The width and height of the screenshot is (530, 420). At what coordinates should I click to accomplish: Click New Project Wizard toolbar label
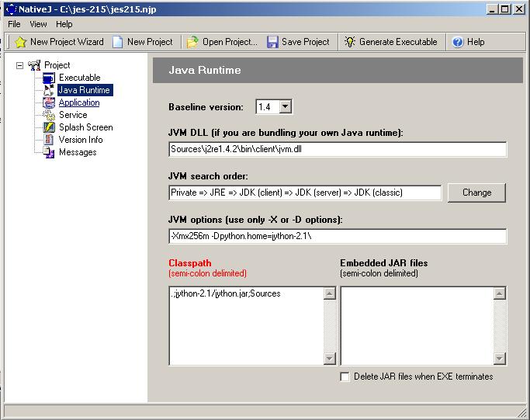67,42
